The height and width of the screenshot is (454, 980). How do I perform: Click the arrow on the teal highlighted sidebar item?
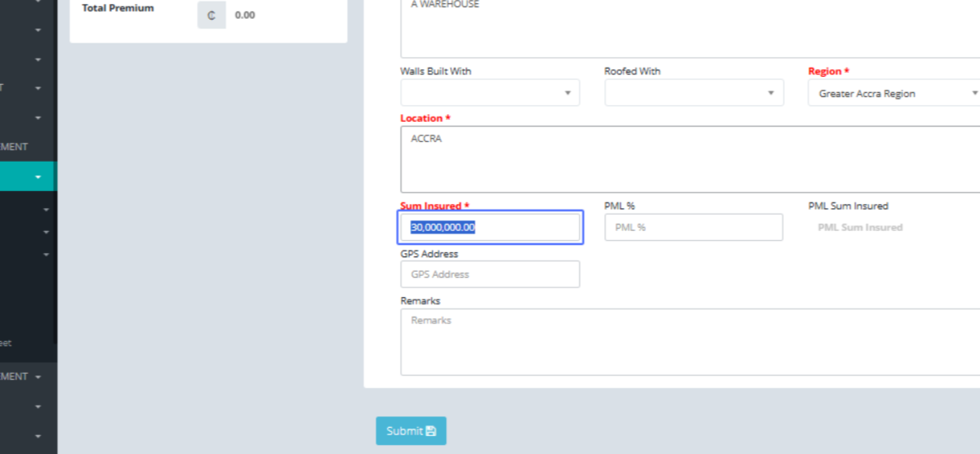click(38, 177)
